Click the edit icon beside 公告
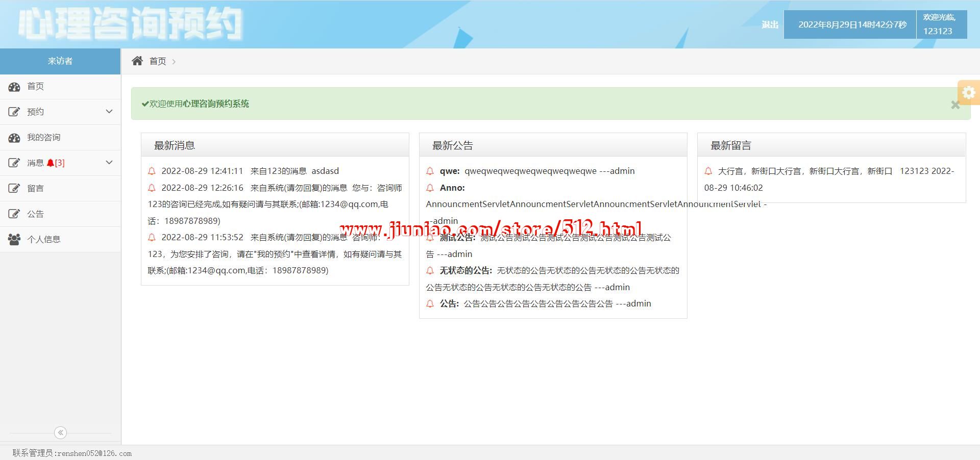The width and height of the screenshot is (980, 460). tap(14, 214)
